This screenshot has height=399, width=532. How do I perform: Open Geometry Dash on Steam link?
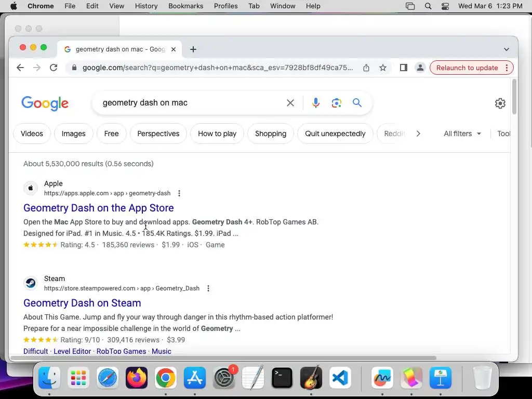pyautogui.click(x=82, y=303)
